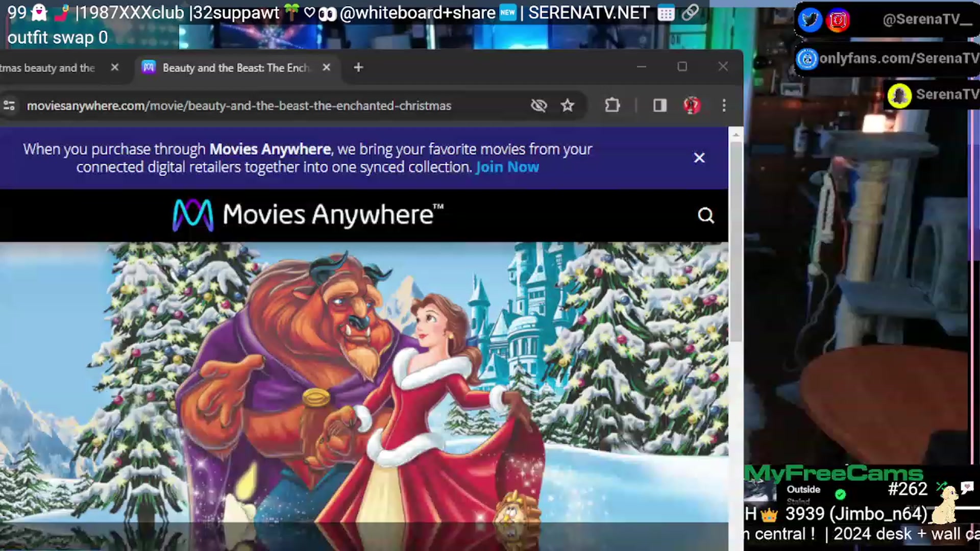Bookmark this page with the star icon
Image resolution: width=980 pixels, height=551 pixels.
pos(568,106)
